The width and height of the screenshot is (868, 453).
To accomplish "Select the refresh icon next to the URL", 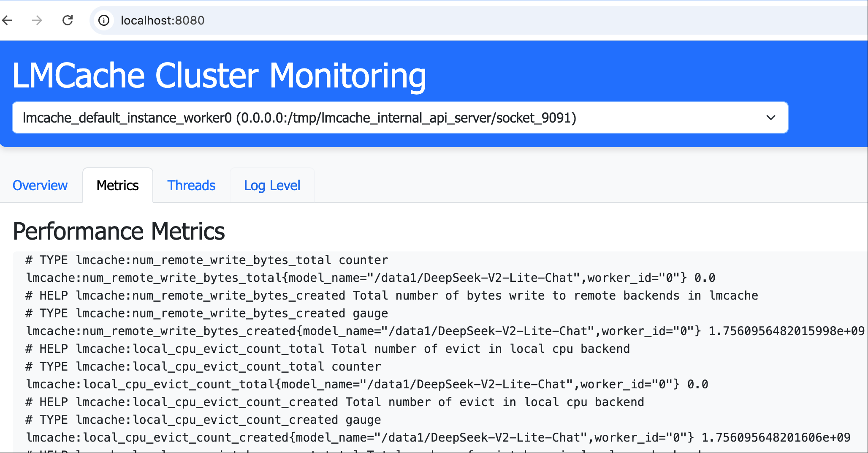I will [x=68, y=20].
